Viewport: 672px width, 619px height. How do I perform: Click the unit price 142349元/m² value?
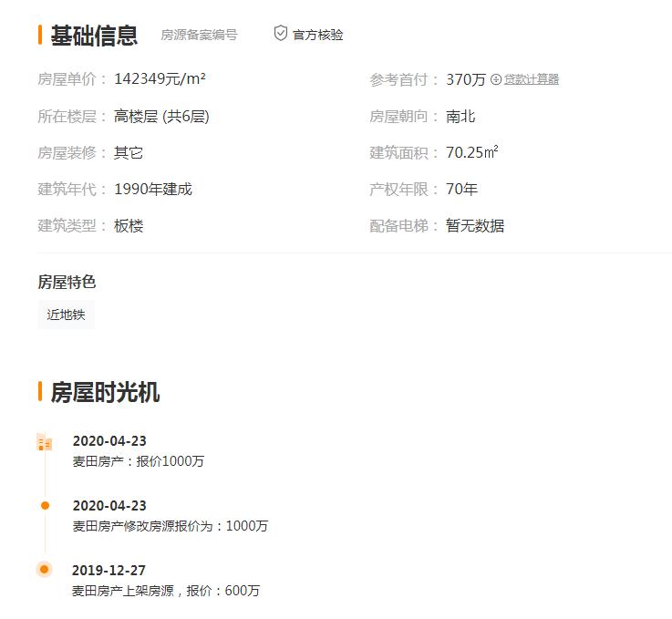160,78
